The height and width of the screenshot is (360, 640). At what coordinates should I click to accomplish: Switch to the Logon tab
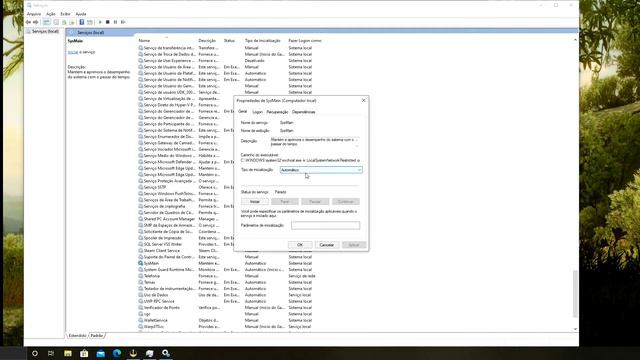tap(257, 112)
